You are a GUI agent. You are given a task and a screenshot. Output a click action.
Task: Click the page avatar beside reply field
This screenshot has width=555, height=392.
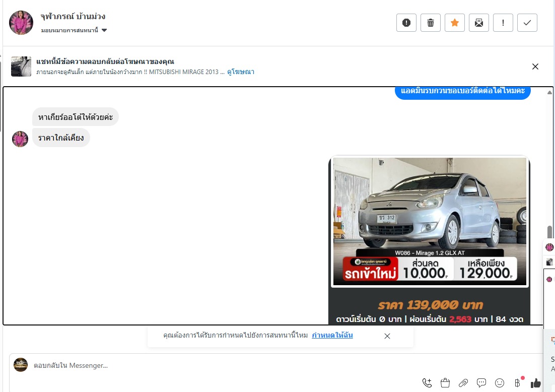(x=21, y=365)
